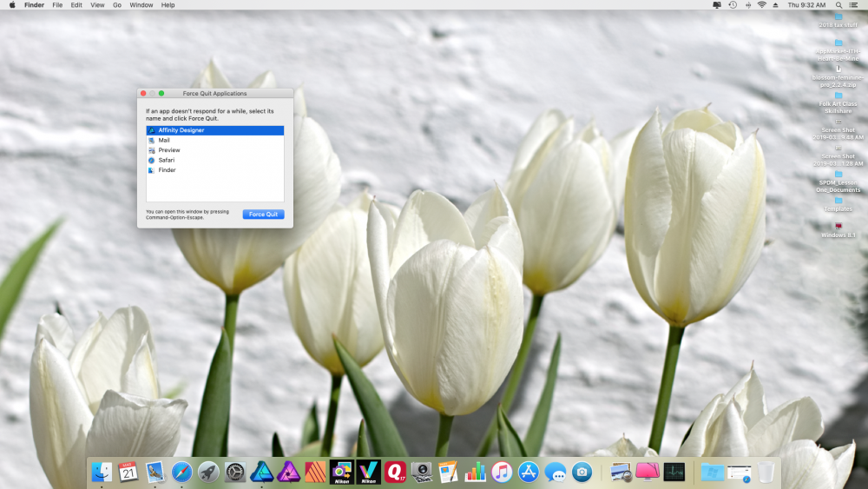Click the clock showing Thu 9:32 AM
Viewport: 868px width, 489px height.
coord(806,5)
